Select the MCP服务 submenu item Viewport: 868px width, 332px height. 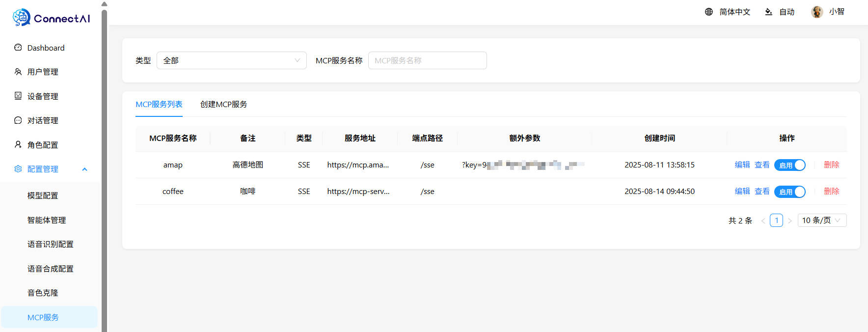[50, 317]
